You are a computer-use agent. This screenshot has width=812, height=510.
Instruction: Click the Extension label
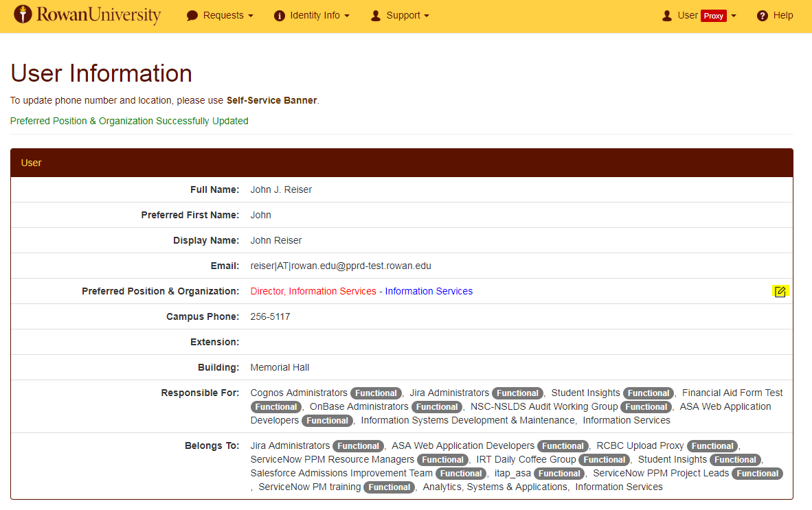(x=214, y=343)
